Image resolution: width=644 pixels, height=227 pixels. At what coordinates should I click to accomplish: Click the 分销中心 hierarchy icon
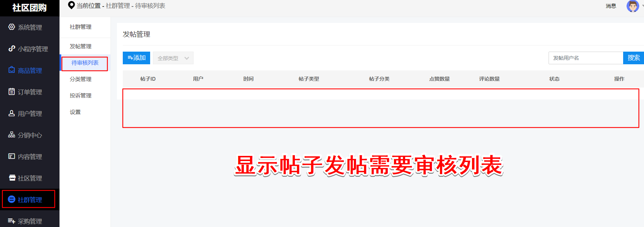tap(12, 134)
